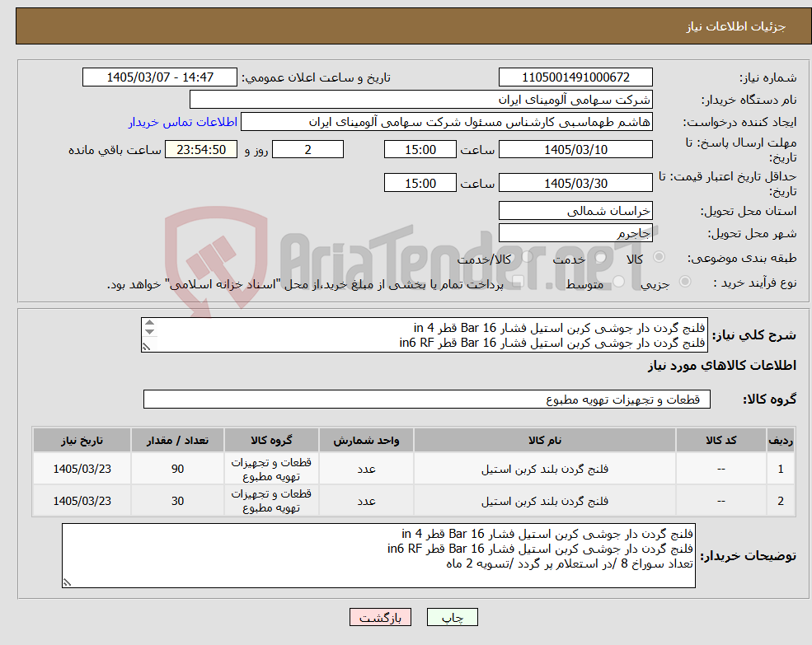This screenshot has width=812, height=645.
Task: Click the deadline date field 1405/03/10
Action: [x=575, y=150]
